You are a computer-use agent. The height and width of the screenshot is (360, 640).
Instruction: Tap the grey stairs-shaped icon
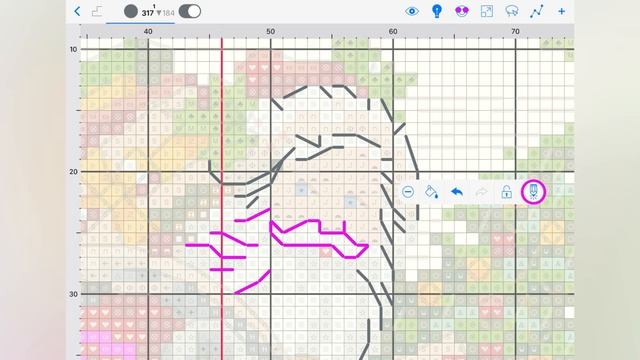pyautogui.click(x=97, y=11)
